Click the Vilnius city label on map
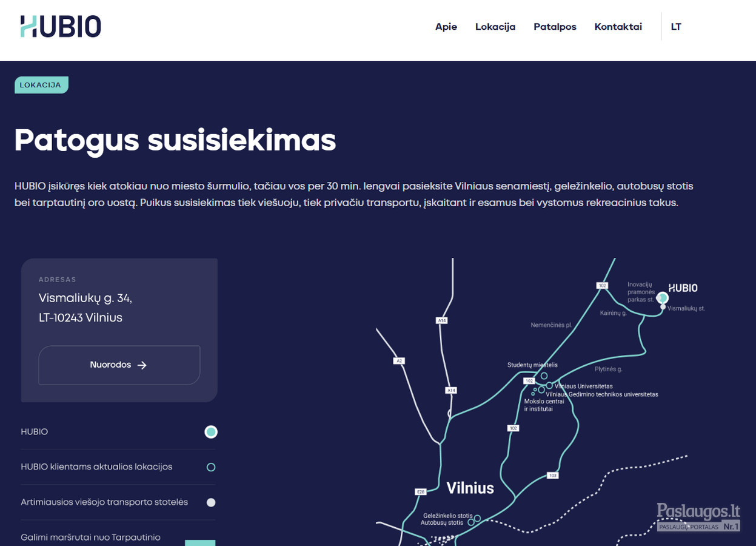 pos(470,488)
